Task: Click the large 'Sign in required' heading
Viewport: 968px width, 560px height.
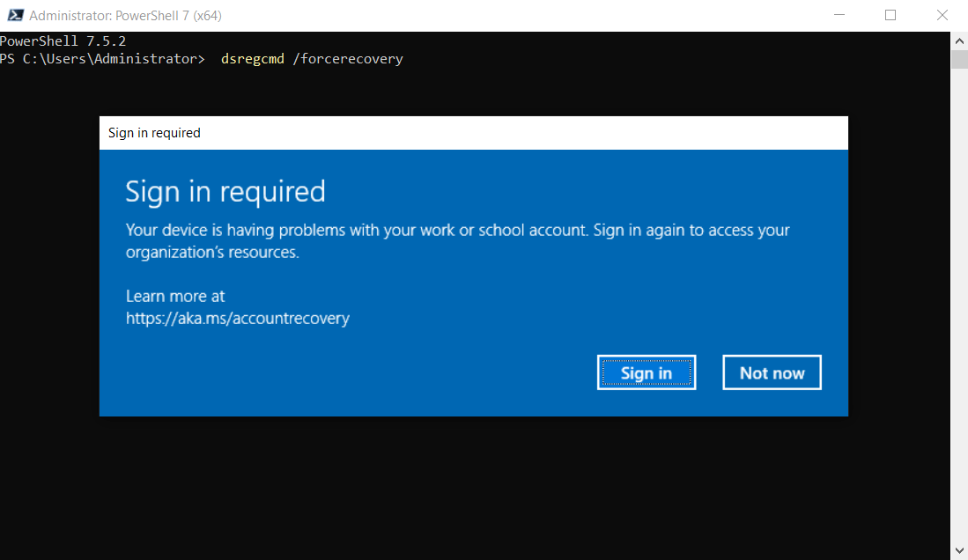Action: pos(225,191)
